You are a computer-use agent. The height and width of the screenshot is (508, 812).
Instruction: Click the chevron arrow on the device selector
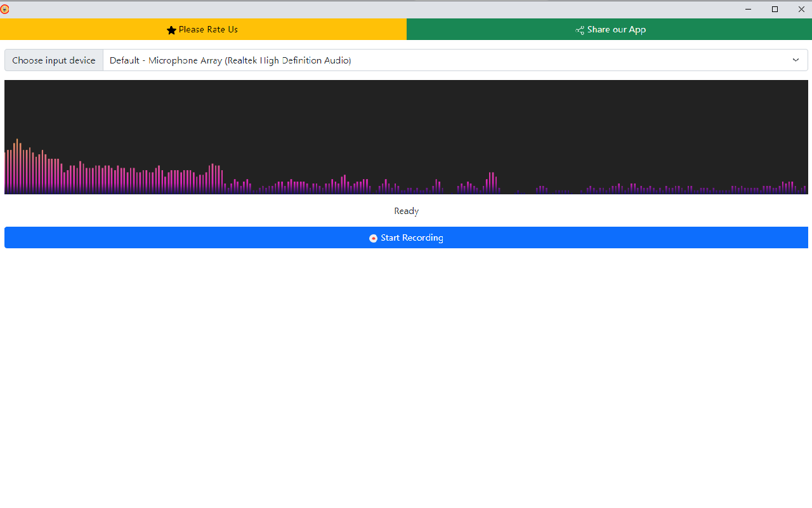(796, 60)
